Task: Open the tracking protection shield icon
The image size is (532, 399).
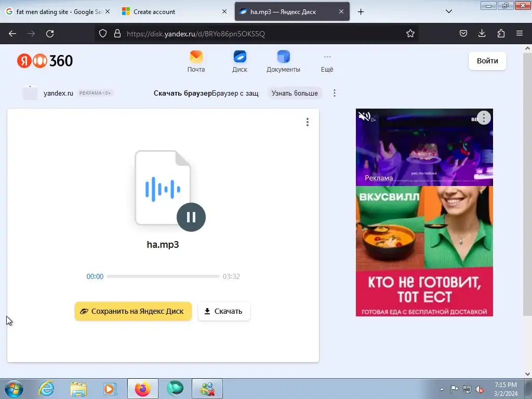Action: click(x=103, y=33)
